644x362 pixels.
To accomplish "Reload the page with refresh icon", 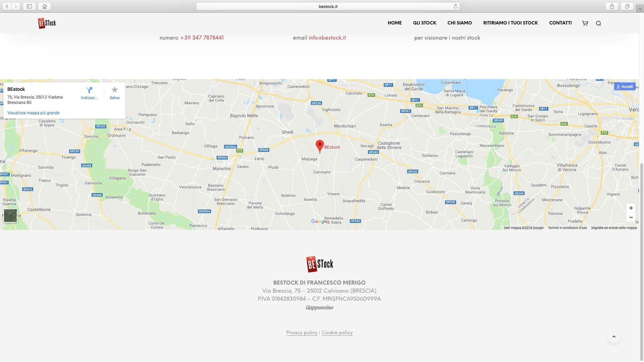I will 455,6.
